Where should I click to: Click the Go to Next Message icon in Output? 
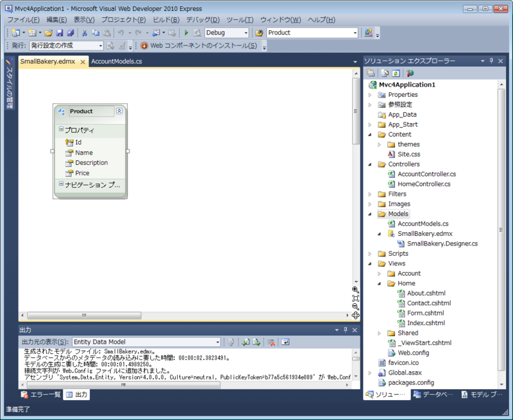(x=256, y=342)
